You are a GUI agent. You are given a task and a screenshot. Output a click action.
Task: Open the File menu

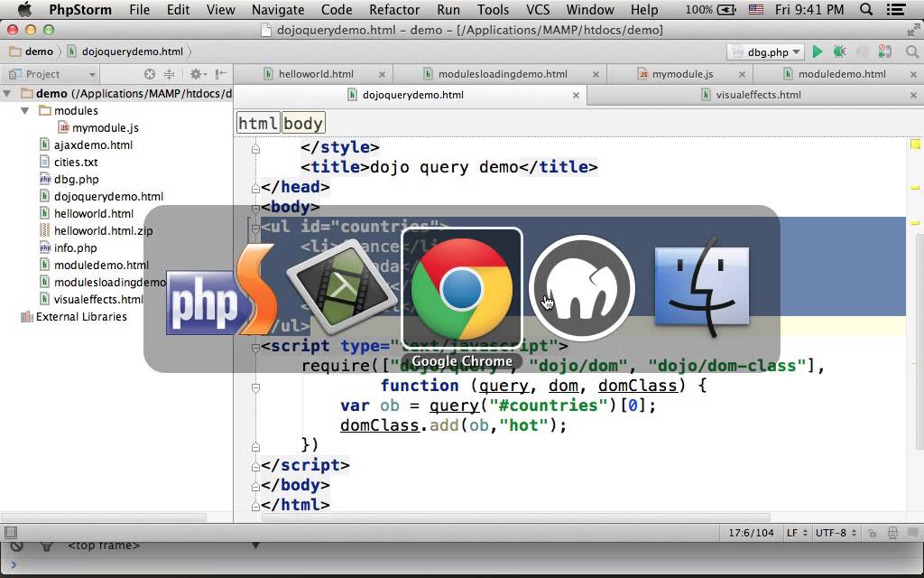(x=139, y=9)
